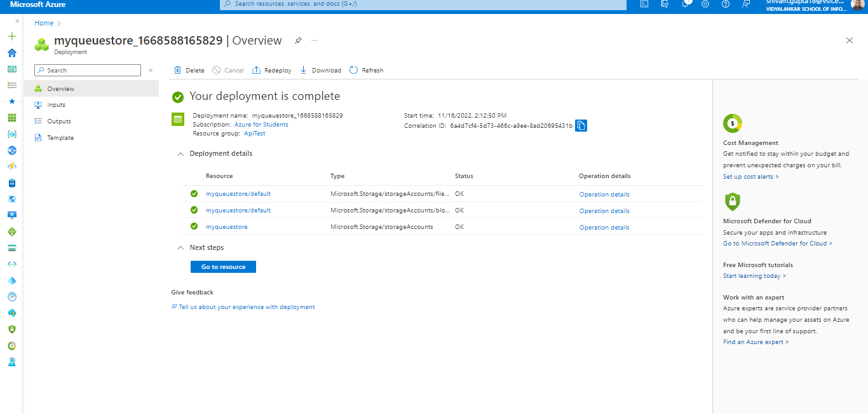This screenshot has height=414, width=868.
Task: Click the Go to resource button
Action: click(x=223, y=266)
